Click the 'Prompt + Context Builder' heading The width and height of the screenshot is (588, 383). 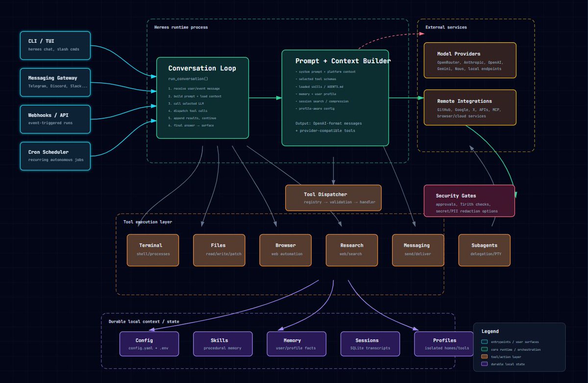click(343, 61)
